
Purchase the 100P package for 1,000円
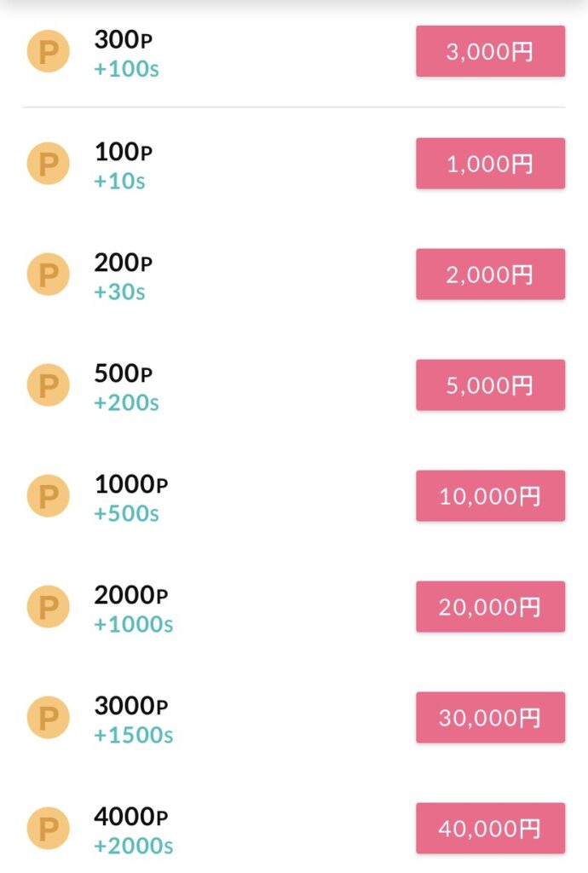(490, 163)
